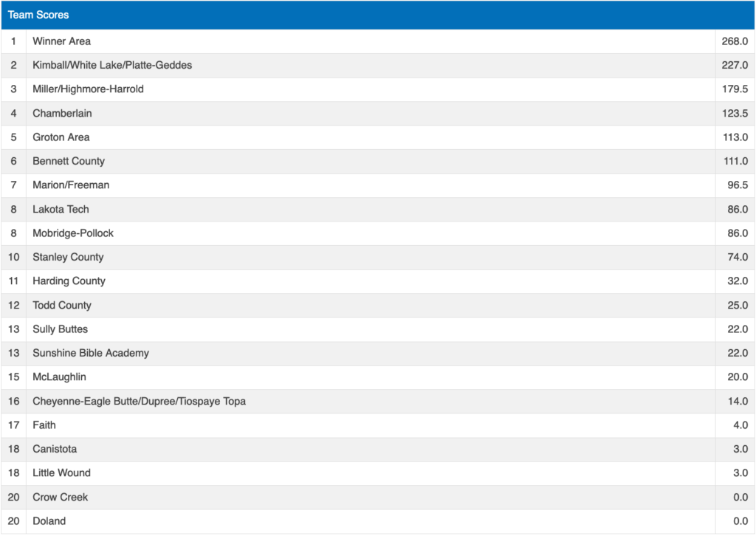Select the Little Wound team name

point(61,473)
